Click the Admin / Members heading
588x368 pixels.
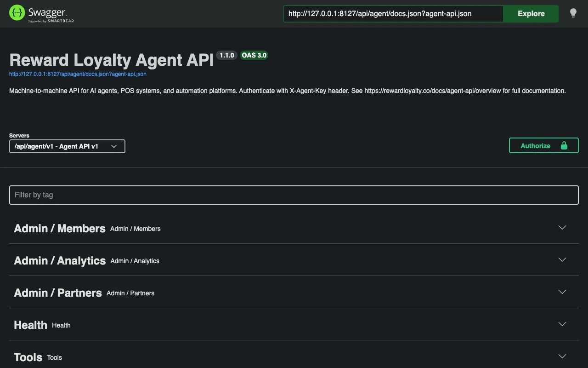60,229
